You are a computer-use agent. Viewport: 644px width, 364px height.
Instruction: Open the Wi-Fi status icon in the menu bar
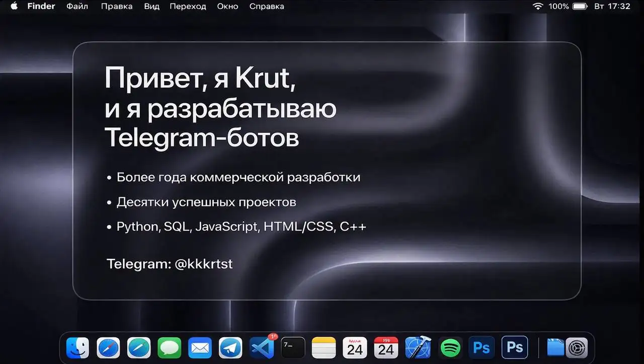[x=537, y=6]
